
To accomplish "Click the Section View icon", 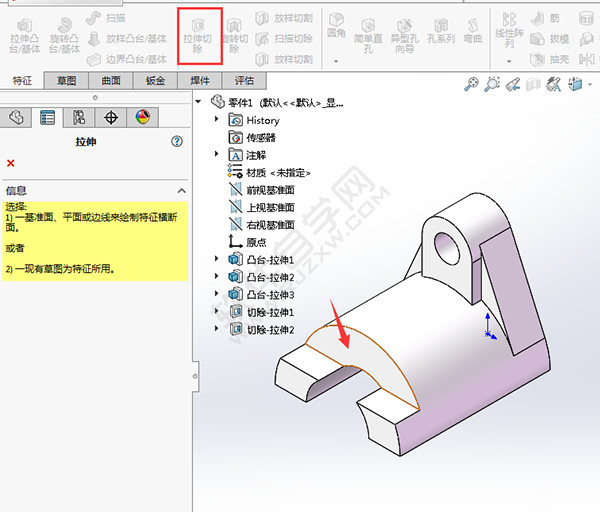I will pos(533,84).
